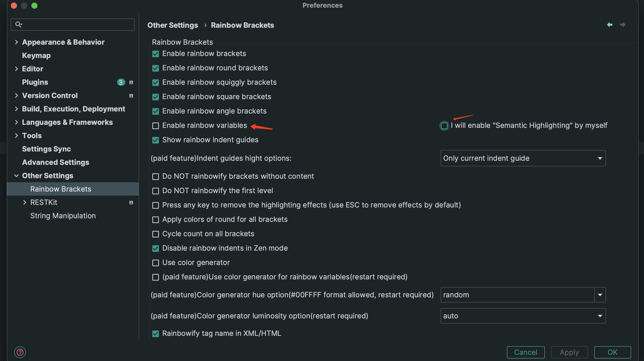Screen dimensions: 644x361
Task: Collapse the Other Settings tree node
Action: (x=16, y=176)
